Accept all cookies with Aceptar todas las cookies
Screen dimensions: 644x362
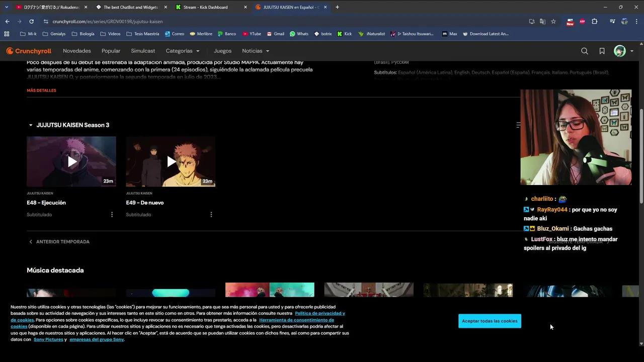coord(490,321)
